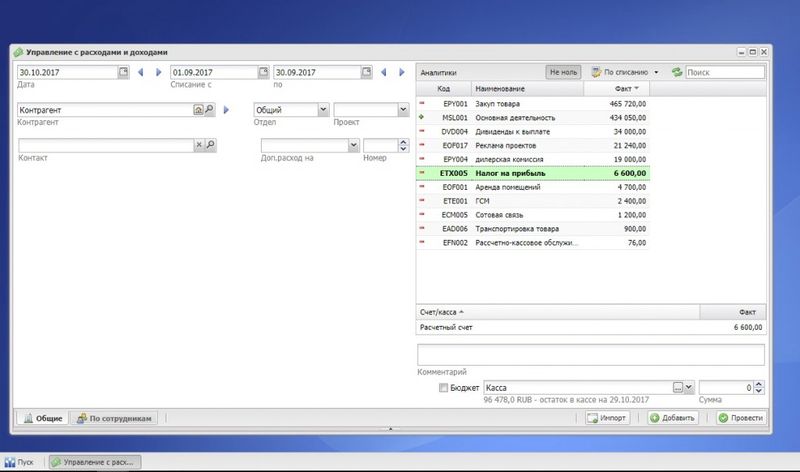The image size is (800, 472).
Task: Decrease the Номер value
Action: pos(404,148)
